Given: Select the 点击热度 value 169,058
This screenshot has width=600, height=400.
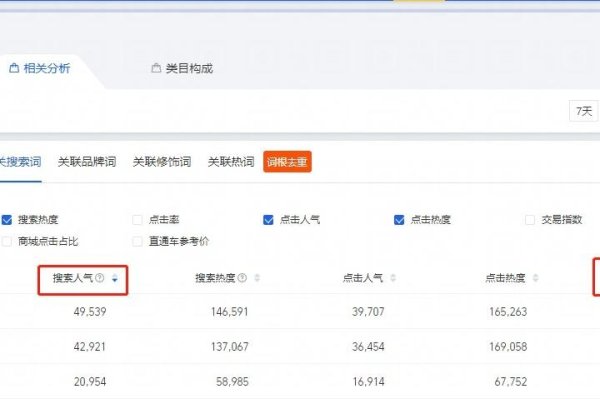Looking at the screenshot, I should [x=508, y=347].
